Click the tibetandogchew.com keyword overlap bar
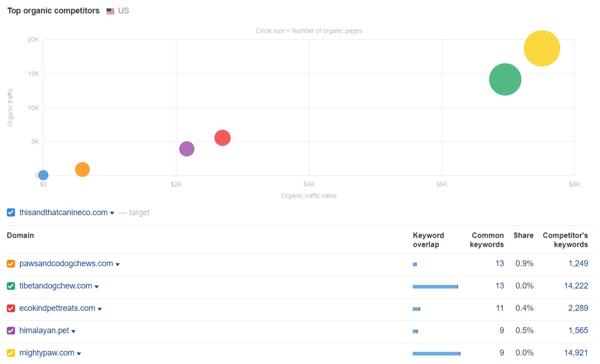Image resolution: width=600 pixels, height=364 pixels. coord(435,287)
